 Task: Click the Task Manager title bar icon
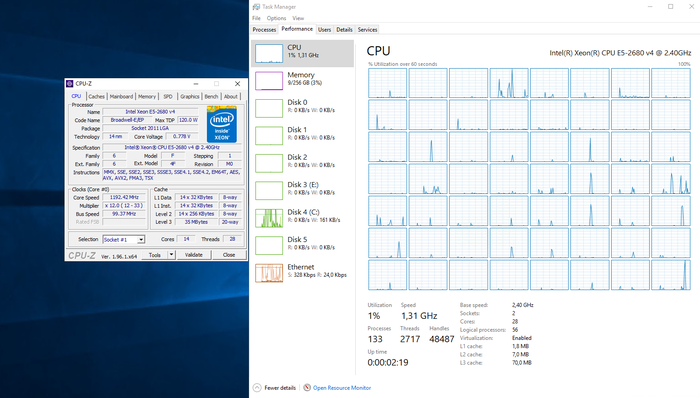(x=256, y=7)
